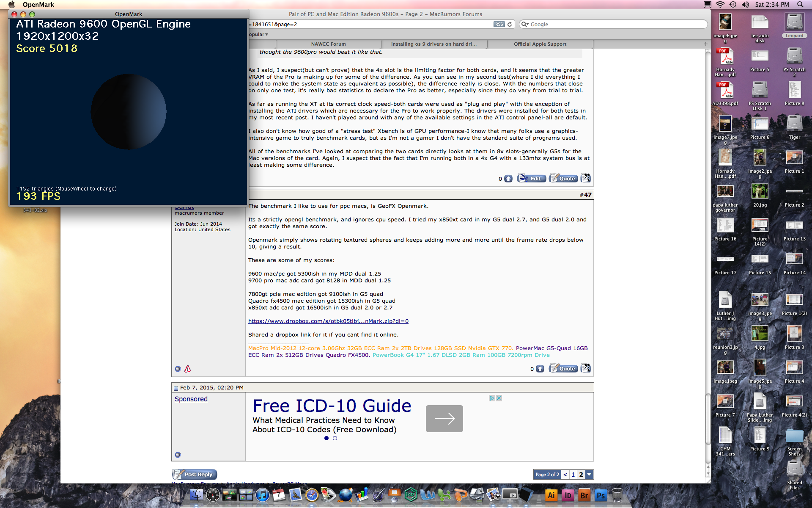The image size is (812, 508).
Task: Select the first ad carousel dot
Action: click(326, 438)
